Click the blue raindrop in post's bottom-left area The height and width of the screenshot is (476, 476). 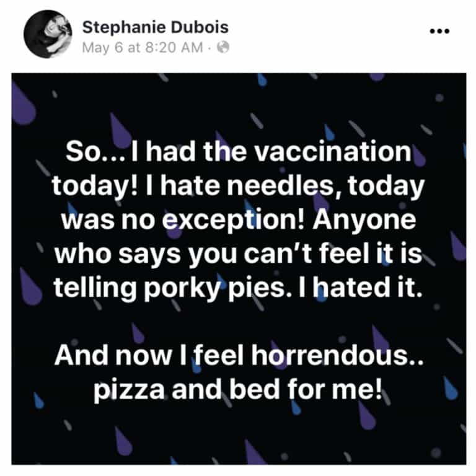pos(38,400)
